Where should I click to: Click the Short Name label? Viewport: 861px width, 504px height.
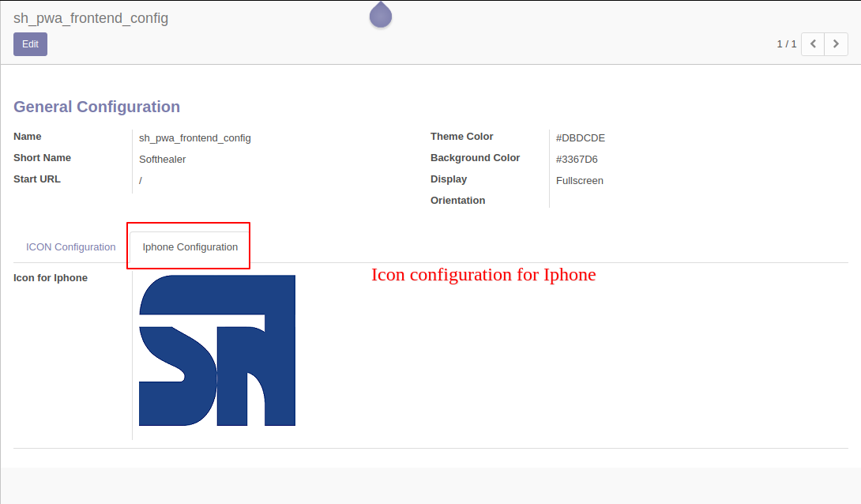pos(43,157)
